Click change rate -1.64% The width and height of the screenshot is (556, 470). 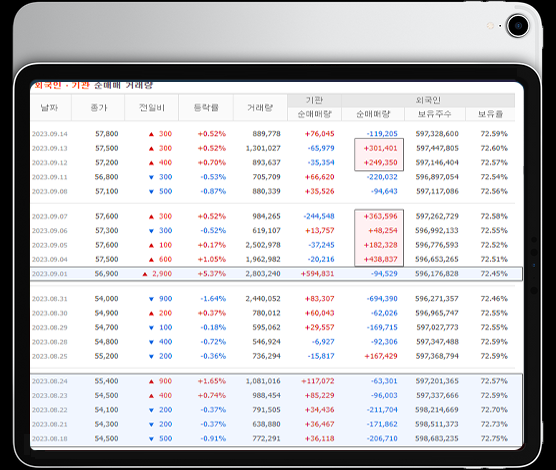pos(213,299)
